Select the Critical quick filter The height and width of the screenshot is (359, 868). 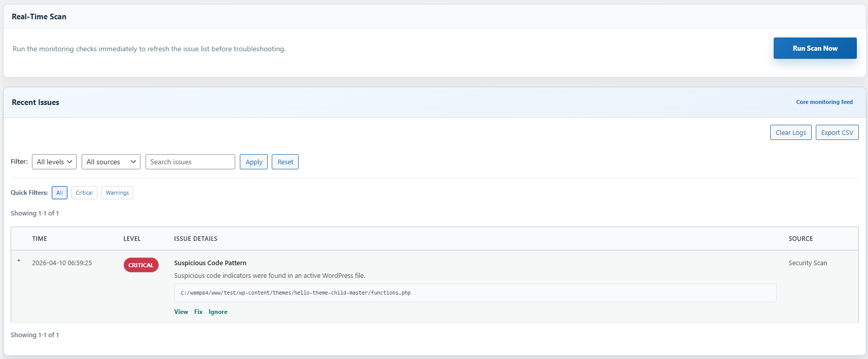point(84,193)
